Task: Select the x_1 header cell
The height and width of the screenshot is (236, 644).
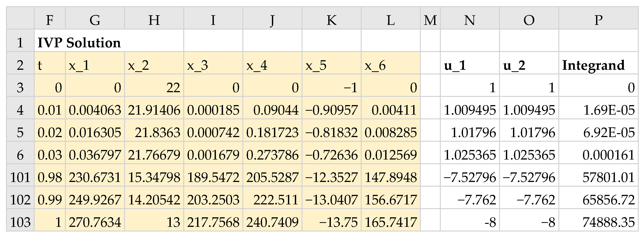Action: [95, 65]
